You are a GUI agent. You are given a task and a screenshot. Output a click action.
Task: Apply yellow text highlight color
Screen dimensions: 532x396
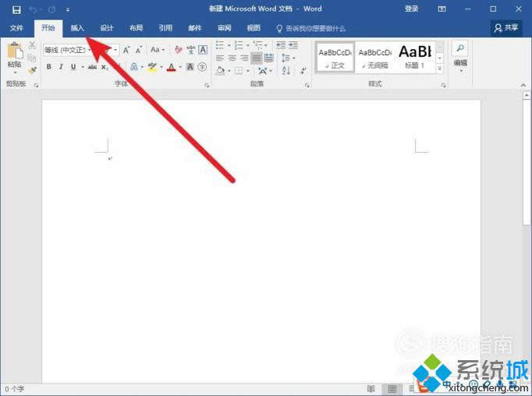coord(152,67)
